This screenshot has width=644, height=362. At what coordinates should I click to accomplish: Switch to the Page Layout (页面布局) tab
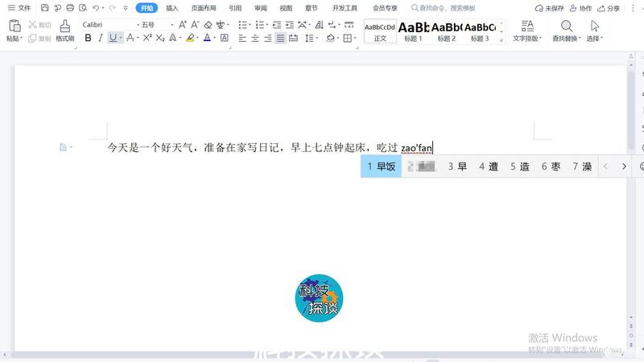click(204, 8)
